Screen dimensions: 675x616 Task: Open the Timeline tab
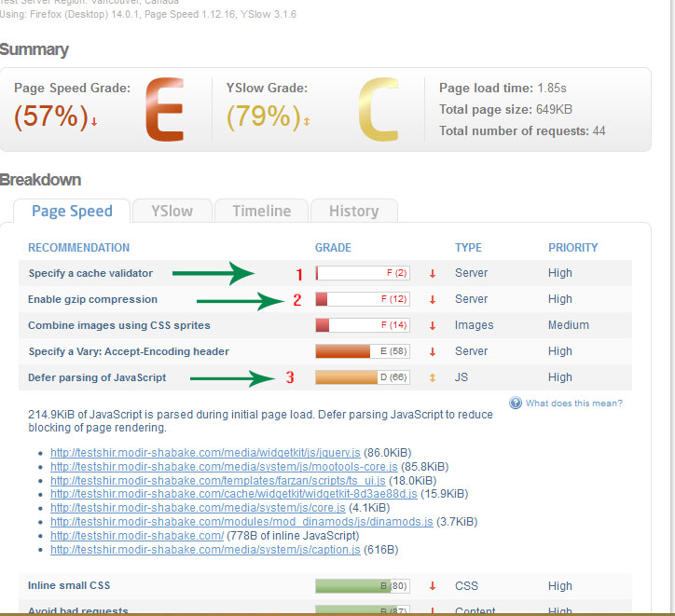(262, 211)
